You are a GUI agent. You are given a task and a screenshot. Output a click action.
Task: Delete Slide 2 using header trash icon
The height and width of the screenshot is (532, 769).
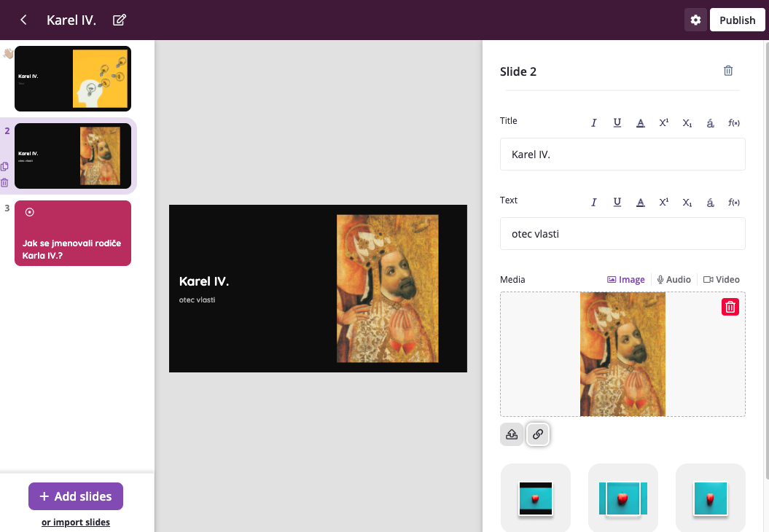pos(728,71)
